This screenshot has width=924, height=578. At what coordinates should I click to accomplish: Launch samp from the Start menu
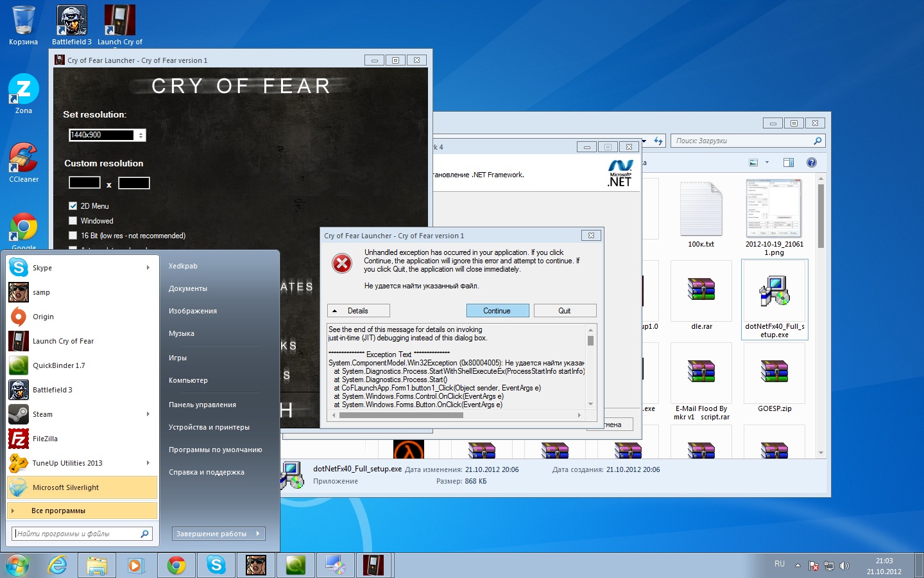point(81,292)
